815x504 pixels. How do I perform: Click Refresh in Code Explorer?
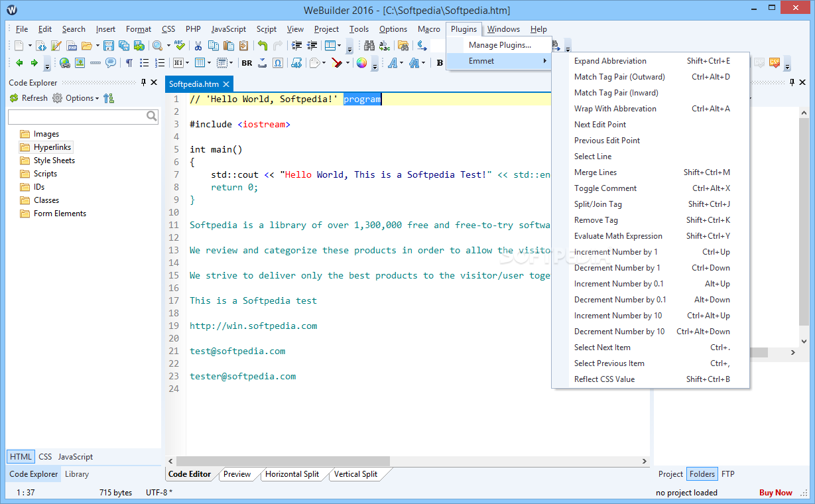tap(29, 98)
